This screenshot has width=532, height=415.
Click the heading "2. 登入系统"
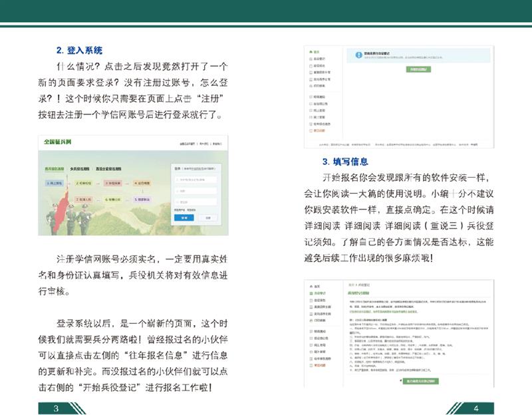pyautogui.click(x=79, y=51)
